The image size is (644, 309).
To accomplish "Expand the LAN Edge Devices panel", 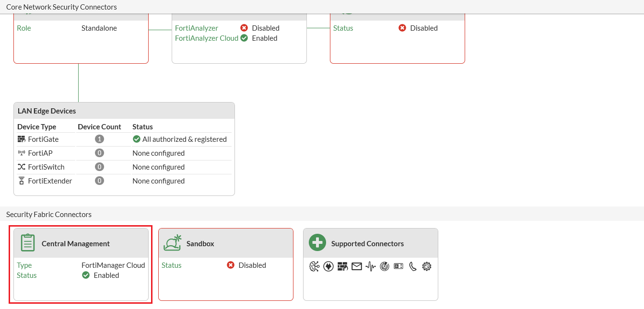I will pyautogui.click(x=46, y=111).
